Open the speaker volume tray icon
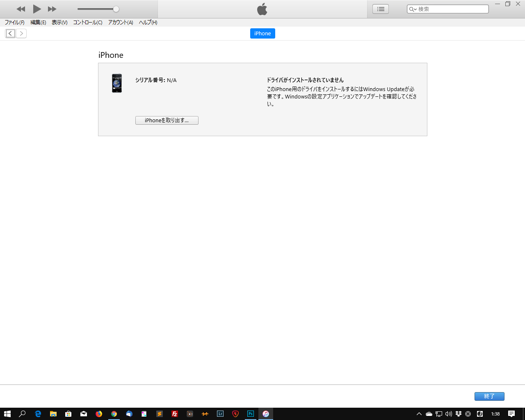This screenshot has height=420, width=525. [x=449, y=414]
